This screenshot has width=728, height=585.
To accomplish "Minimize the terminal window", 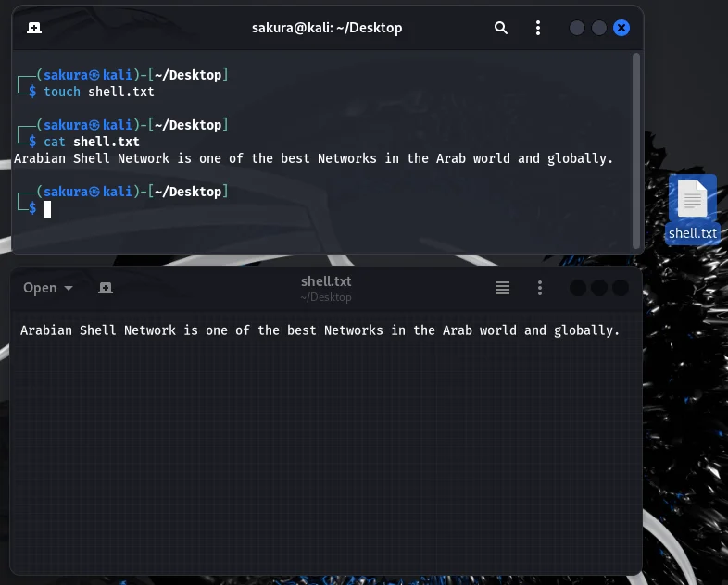I will [577, 28].
